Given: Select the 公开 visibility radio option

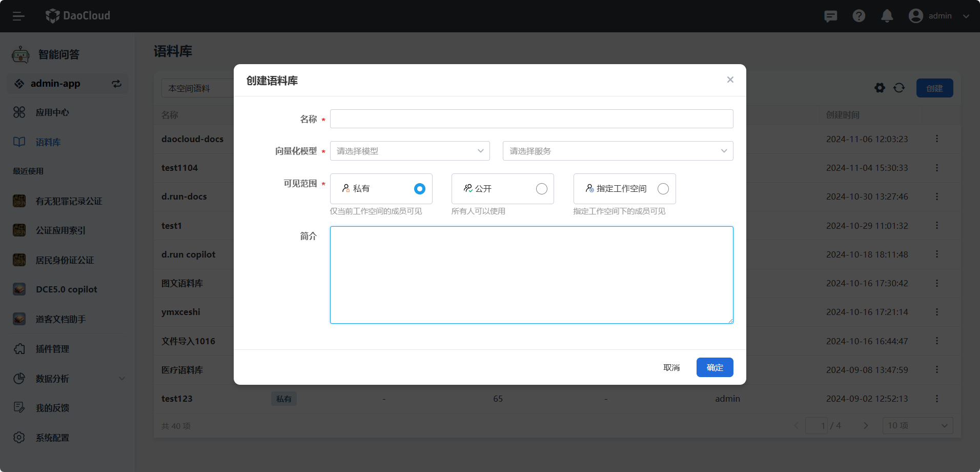Looking at the screenshot, I should [541, 189].
